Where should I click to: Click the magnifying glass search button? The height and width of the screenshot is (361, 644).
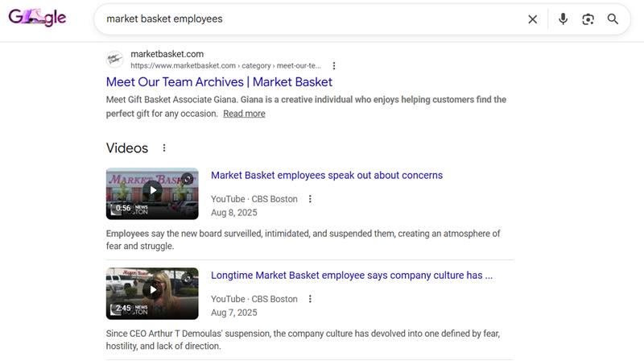click(x=613, y=19)
